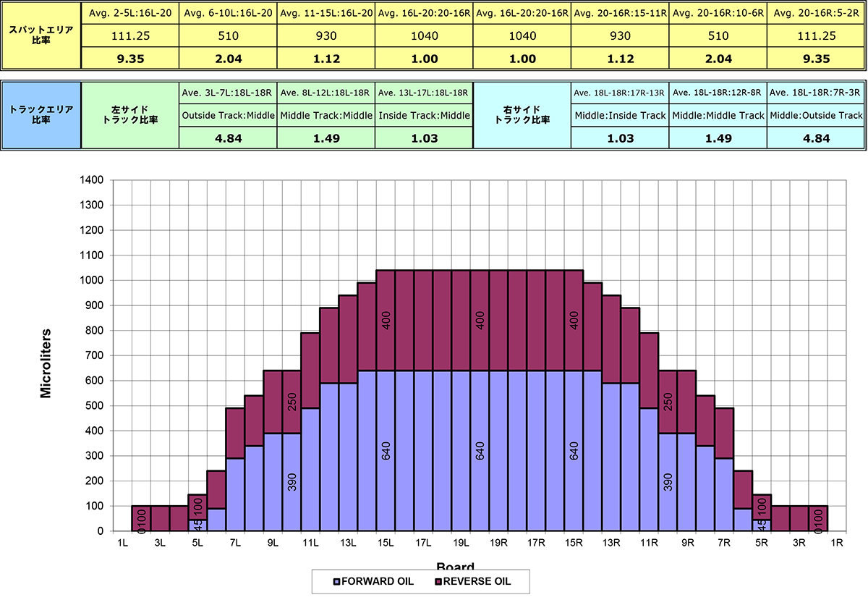Click the Middle:Outside Track cell
This screenshot has width=868, height=613.
click(816, 115)
